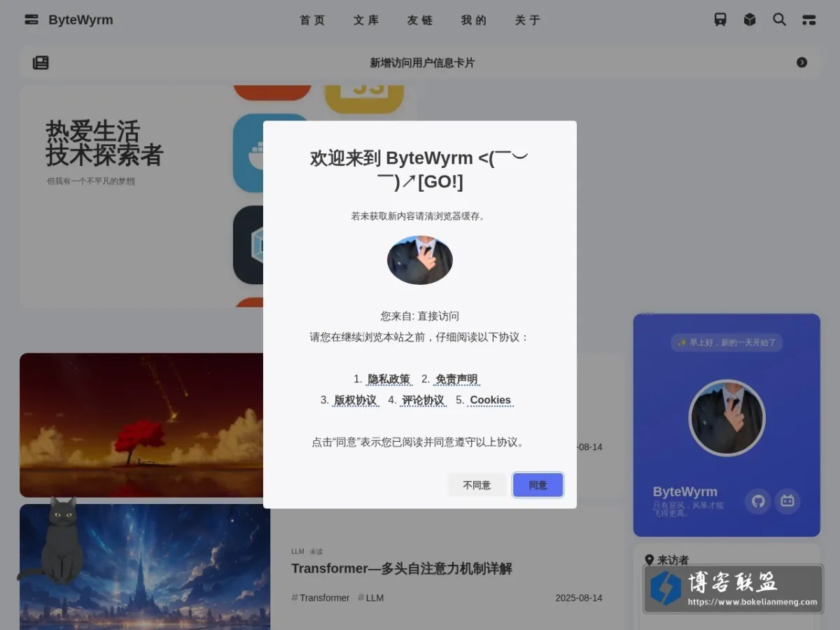
Task: Click the arrow circle icon on announcement bar
Action: pos(802,62)
